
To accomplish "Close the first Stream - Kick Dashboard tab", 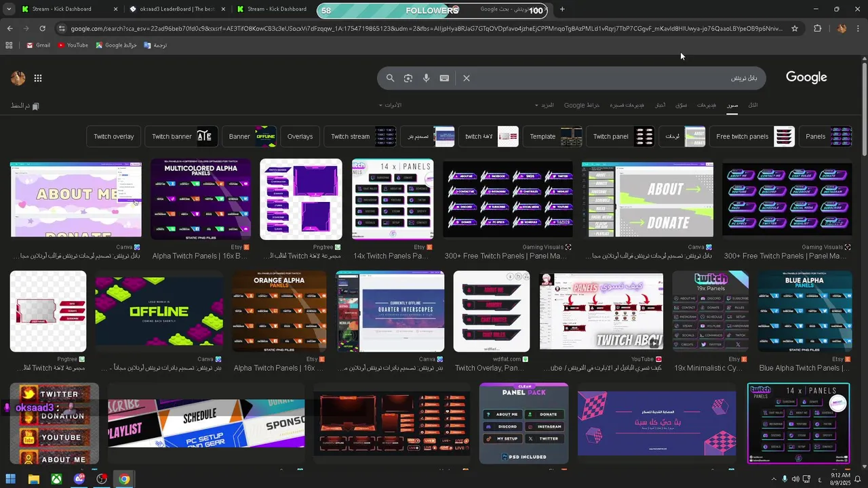I will point(115,9).
